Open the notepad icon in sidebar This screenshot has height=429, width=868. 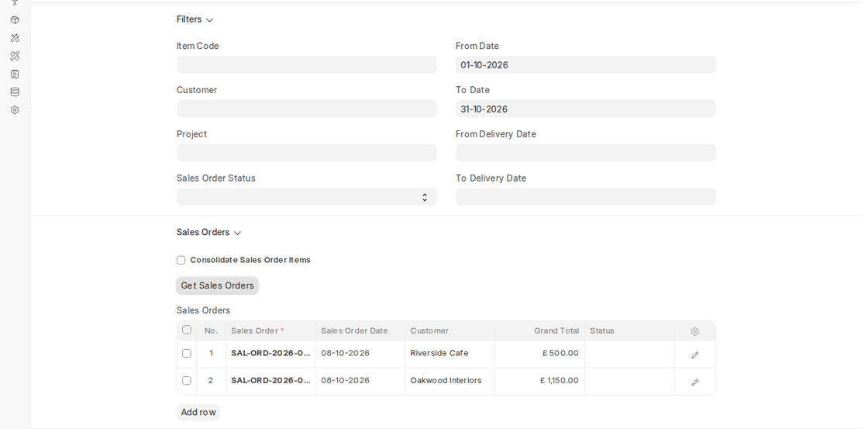pyautogui.click(x=15, y=74)
